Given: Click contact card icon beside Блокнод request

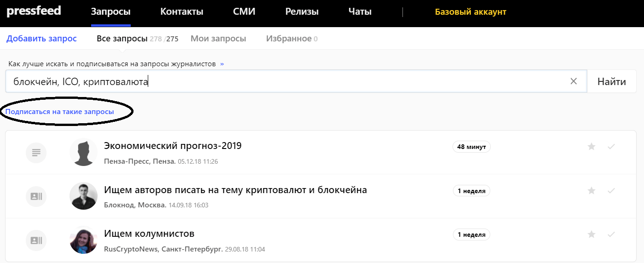Looking at the screenshot, I should pos(36,196).
